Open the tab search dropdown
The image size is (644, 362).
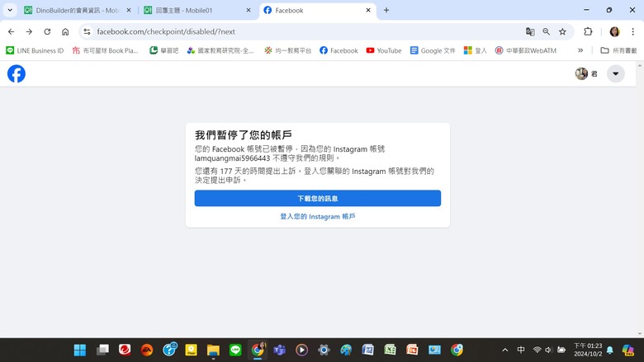10,10
